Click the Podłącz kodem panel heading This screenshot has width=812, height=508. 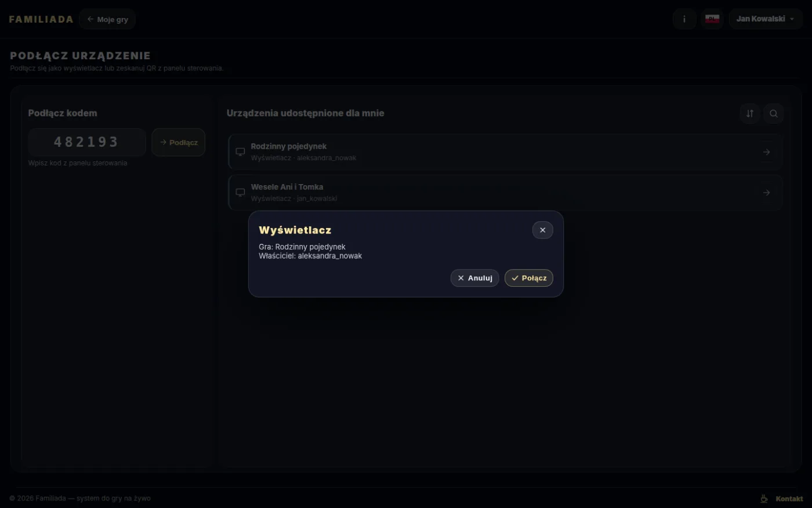tap(63, 113)
